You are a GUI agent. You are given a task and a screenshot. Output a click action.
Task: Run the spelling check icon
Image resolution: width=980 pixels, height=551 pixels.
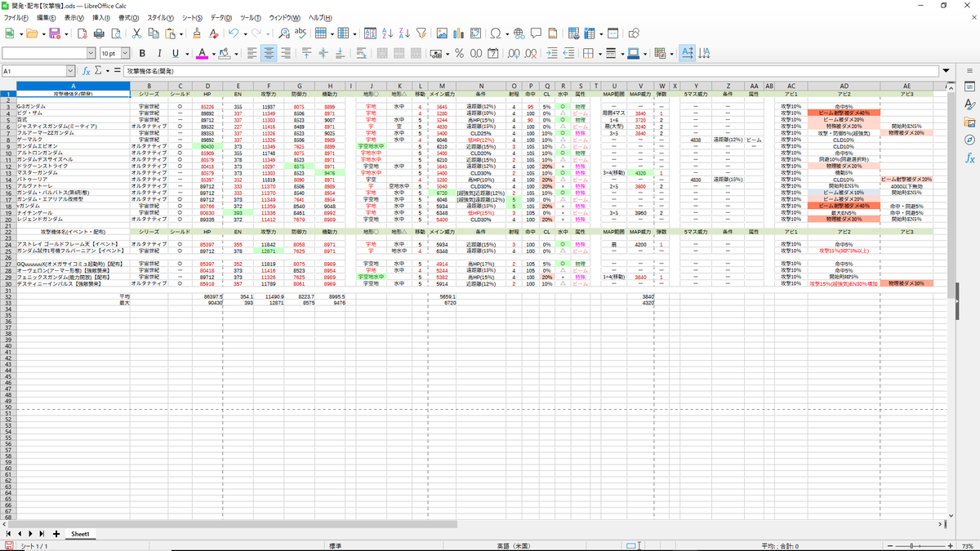pyautogui.click(x=301, y=33)
